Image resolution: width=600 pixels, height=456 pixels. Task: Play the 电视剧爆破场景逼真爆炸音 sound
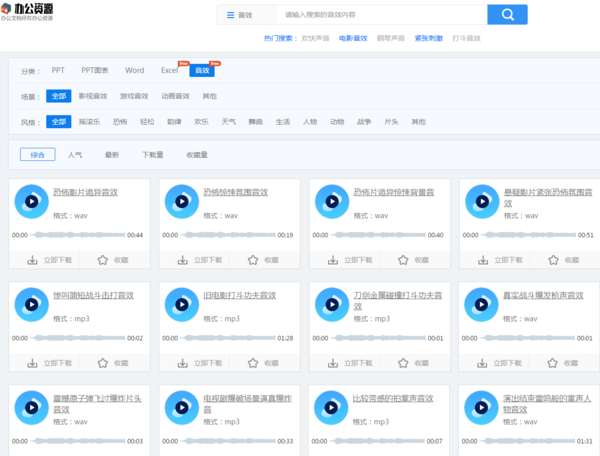pos(182,408)
